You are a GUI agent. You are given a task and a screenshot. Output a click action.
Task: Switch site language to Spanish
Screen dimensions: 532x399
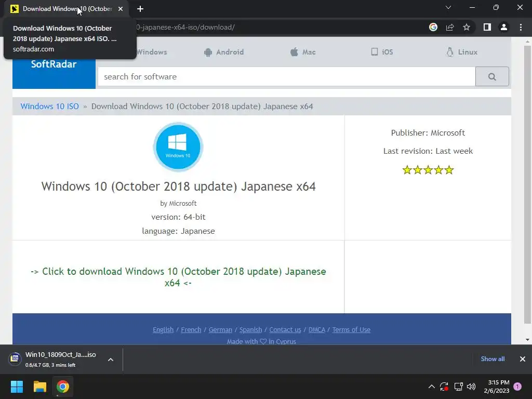click(x=251, y=329)
